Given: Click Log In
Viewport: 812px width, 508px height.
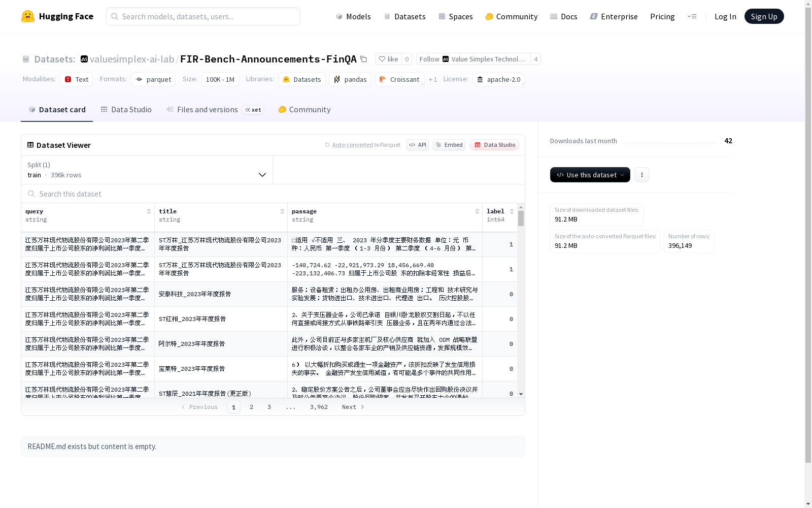Looking at the screenshot, I should [x=725, y=16].
